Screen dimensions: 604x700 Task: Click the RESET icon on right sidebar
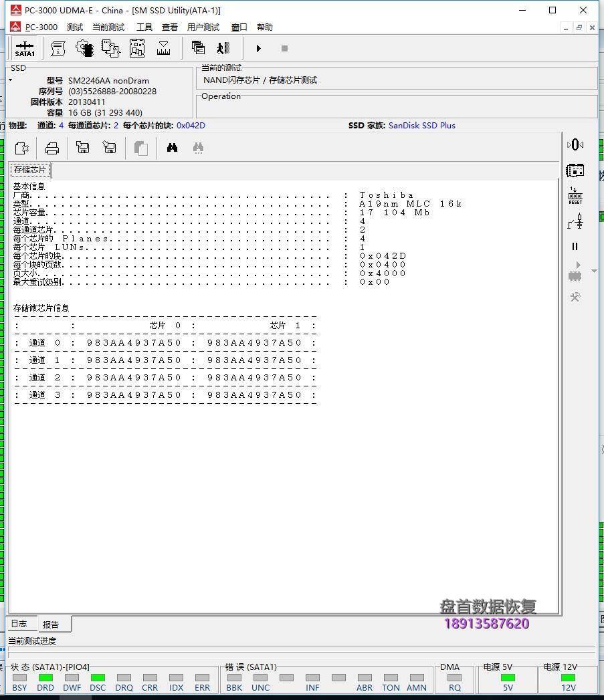point(575,196)
